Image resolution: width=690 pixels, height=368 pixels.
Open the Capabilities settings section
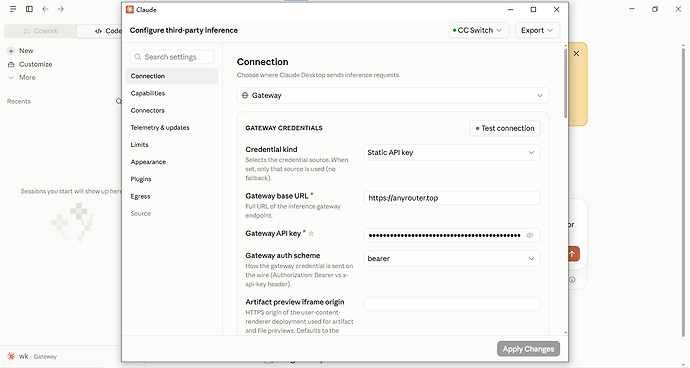(172, 93)
